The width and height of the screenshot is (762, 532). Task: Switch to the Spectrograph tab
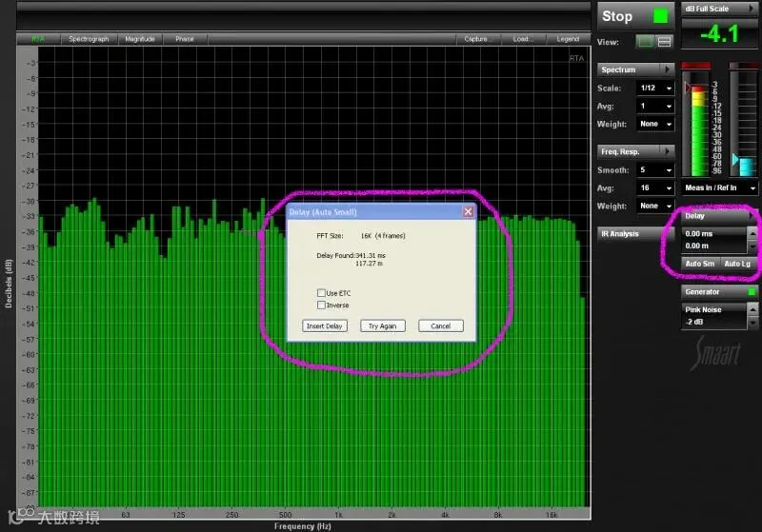coord(89,39)
